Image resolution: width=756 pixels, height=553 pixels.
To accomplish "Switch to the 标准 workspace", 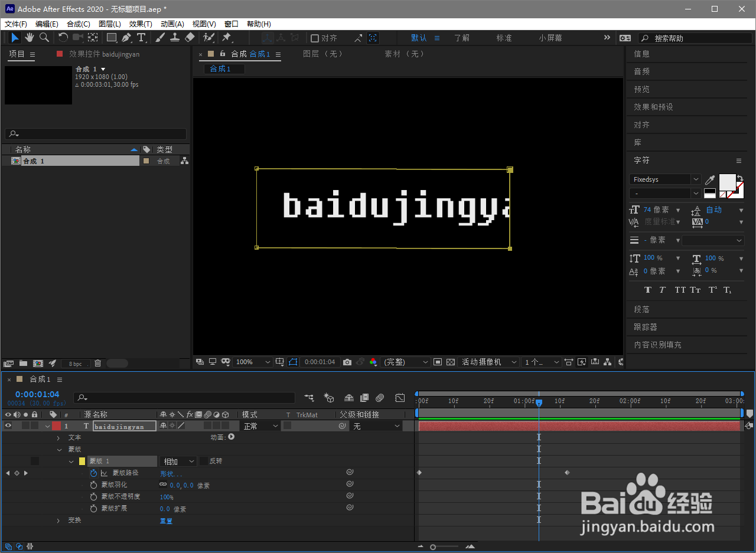I will pos(504,38).
